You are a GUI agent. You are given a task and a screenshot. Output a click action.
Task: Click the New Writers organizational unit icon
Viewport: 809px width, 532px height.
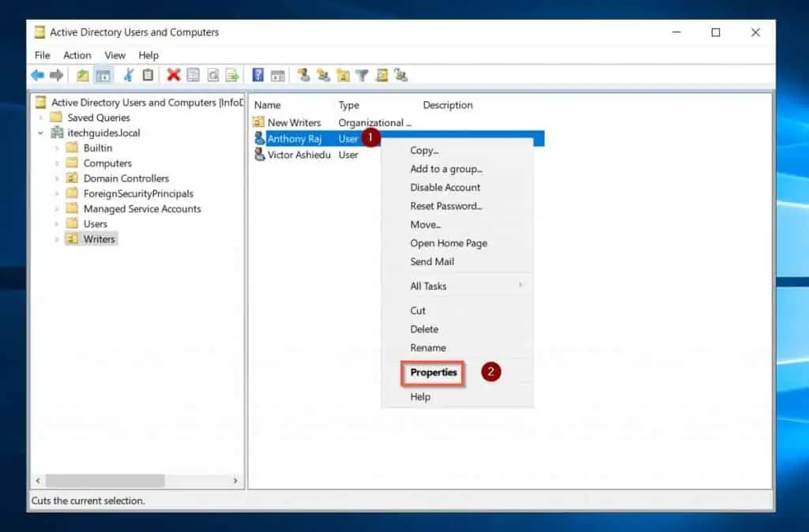coord(258,122)
